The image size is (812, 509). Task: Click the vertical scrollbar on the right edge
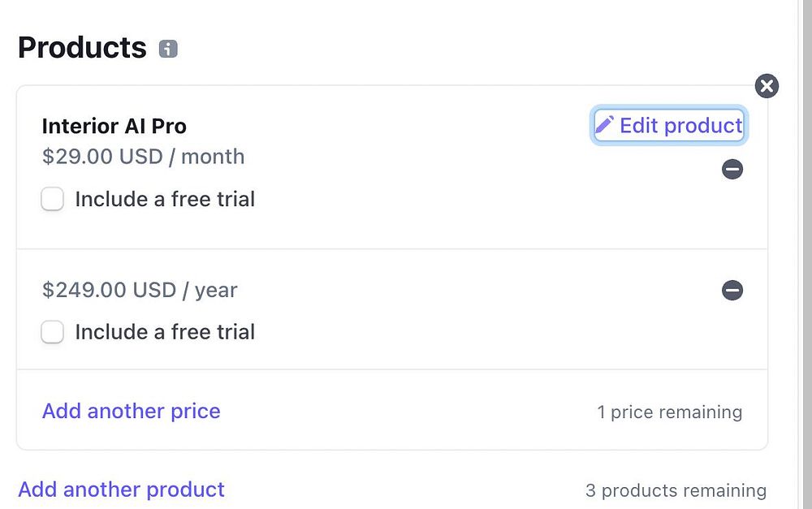click(804, 244)
